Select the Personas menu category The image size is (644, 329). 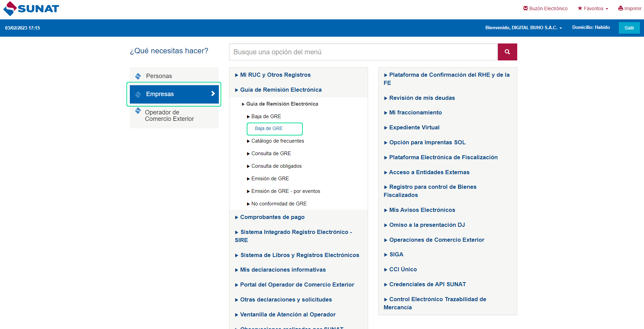[x=159, y=76]
